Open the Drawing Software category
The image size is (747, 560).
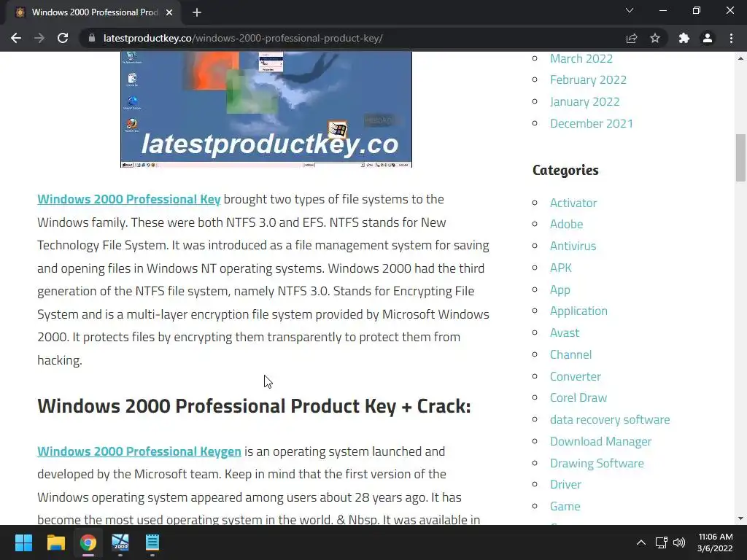[x=597, y=463]
